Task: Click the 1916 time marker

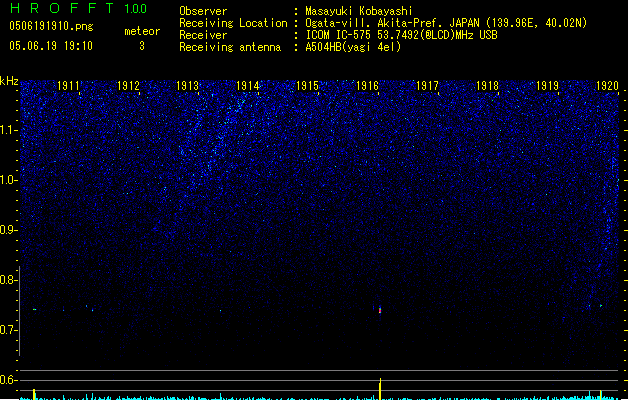Action: pyautogui.click(x=367, y=86)
